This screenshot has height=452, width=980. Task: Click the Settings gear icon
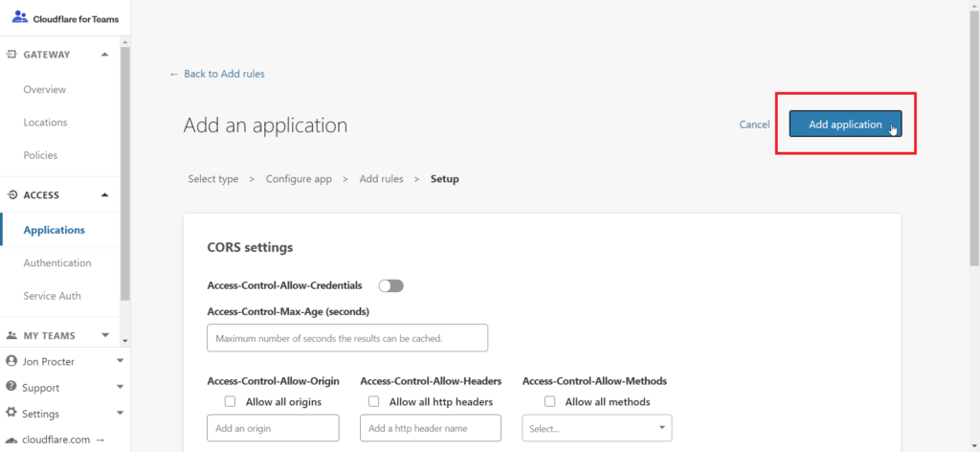pos(11,414)
